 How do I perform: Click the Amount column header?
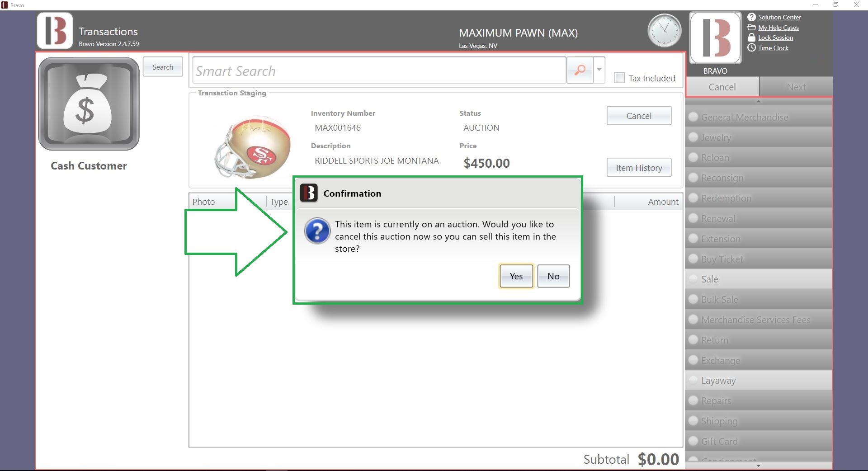(648, 202)
